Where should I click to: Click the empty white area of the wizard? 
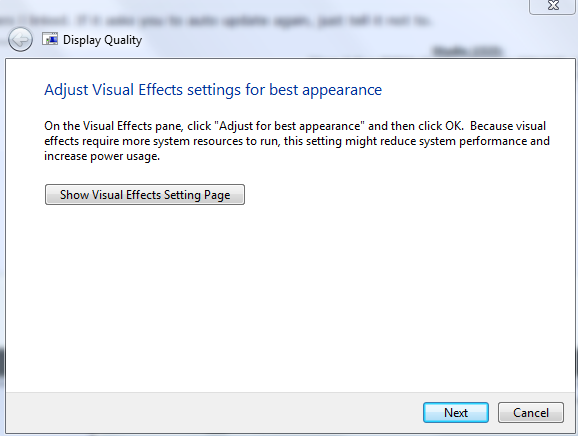pyautogui.click(x=290, y=295)
